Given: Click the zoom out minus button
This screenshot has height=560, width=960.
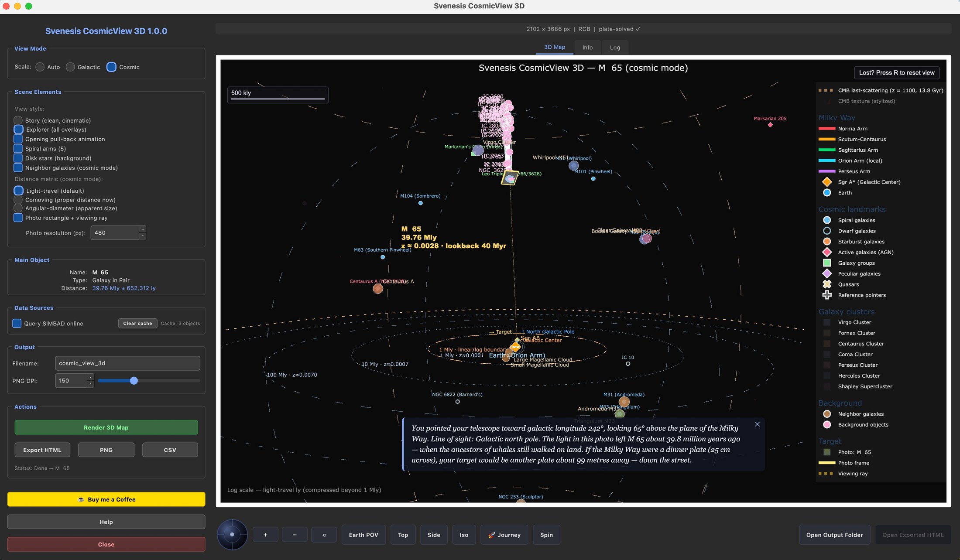Looking at the screenshot, I should tap(295, 535).
